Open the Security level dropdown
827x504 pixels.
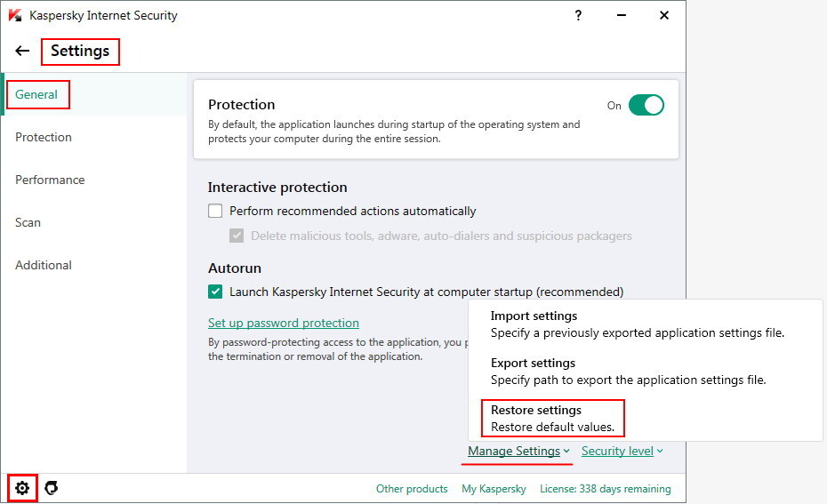point(622,452)
